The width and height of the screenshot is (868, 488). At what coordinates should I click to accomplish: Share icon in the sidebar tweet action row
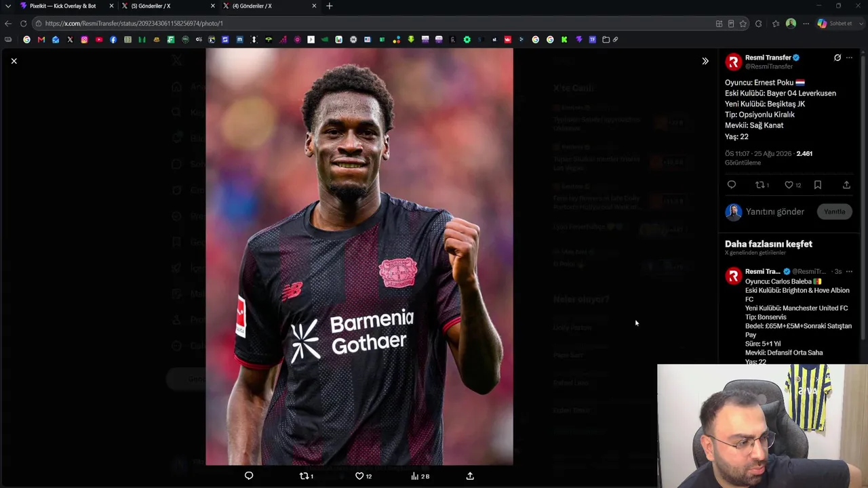(846, 184)
